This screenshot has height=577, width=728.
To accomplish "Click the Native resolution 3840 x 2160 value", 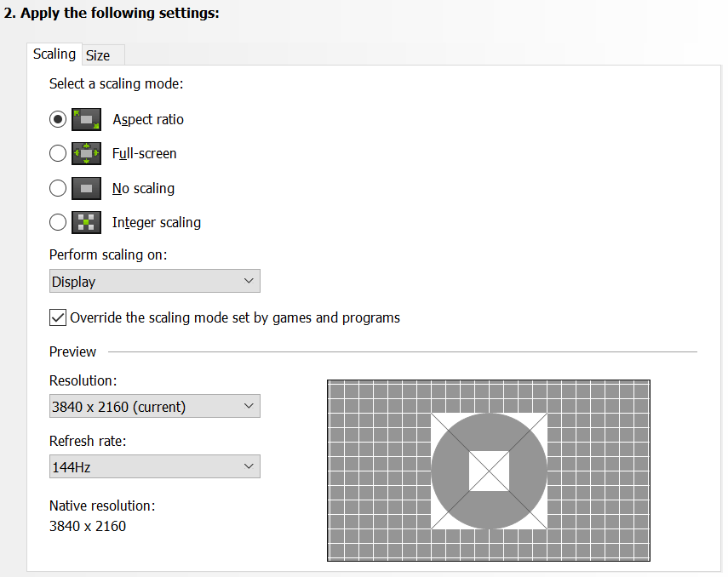I will pyautogui.click(x=88, y=527).
